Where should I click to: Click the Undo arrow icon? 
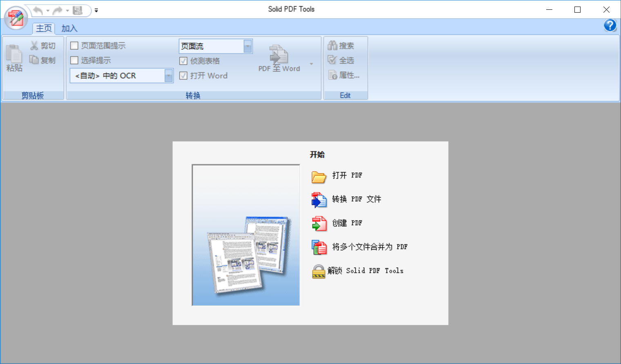[38, 10]
